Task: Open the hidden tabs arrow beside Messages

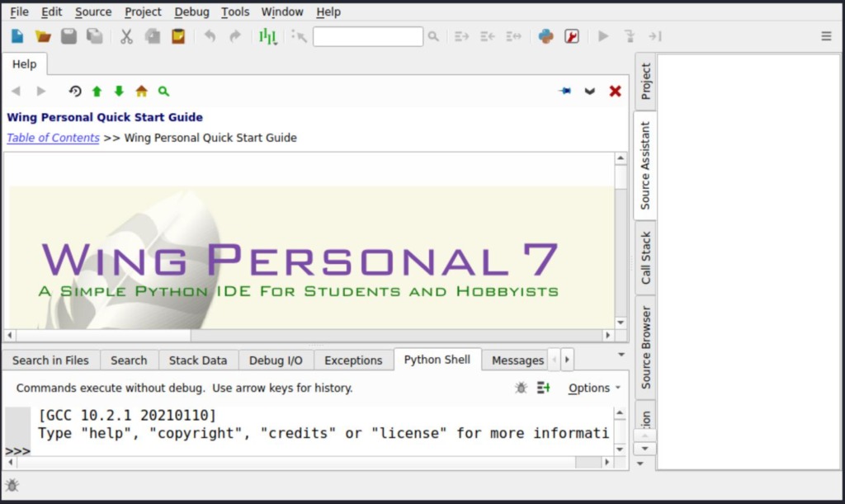Action: 567,360
